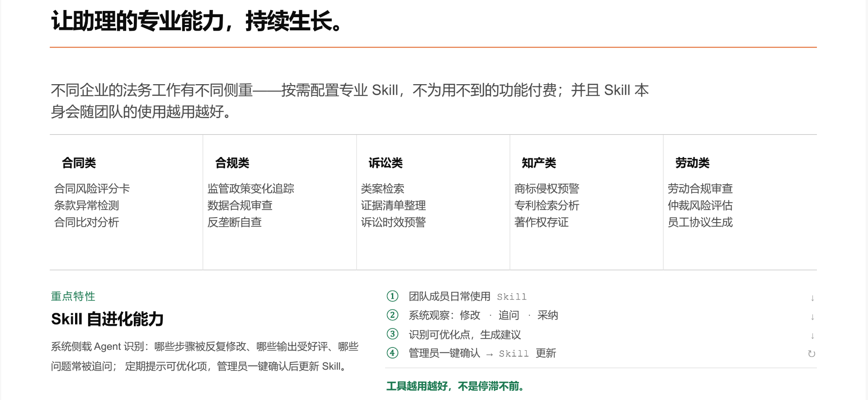The width and height of the screenshot is (868, 400).
Task: Select the 诉讼类 category heading
Action: [x=386, y=163]
